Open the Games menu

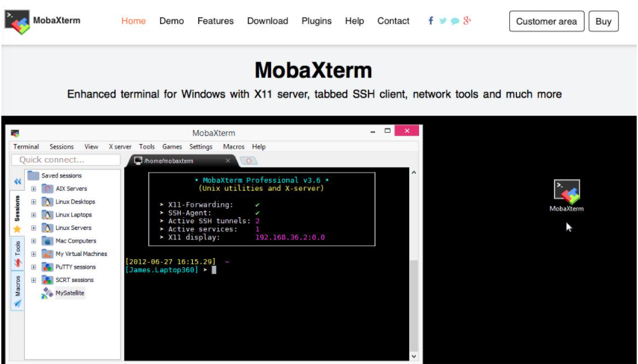click(172, 147)
